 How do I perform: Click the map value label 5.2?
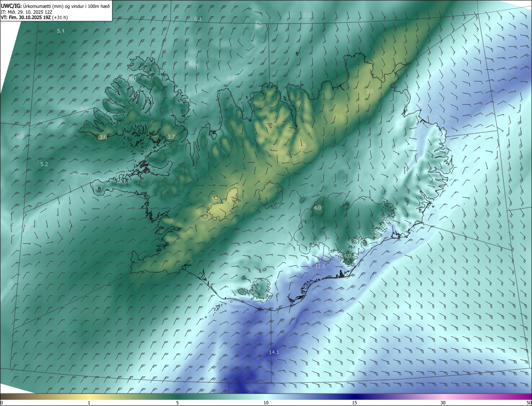(44, 164)
